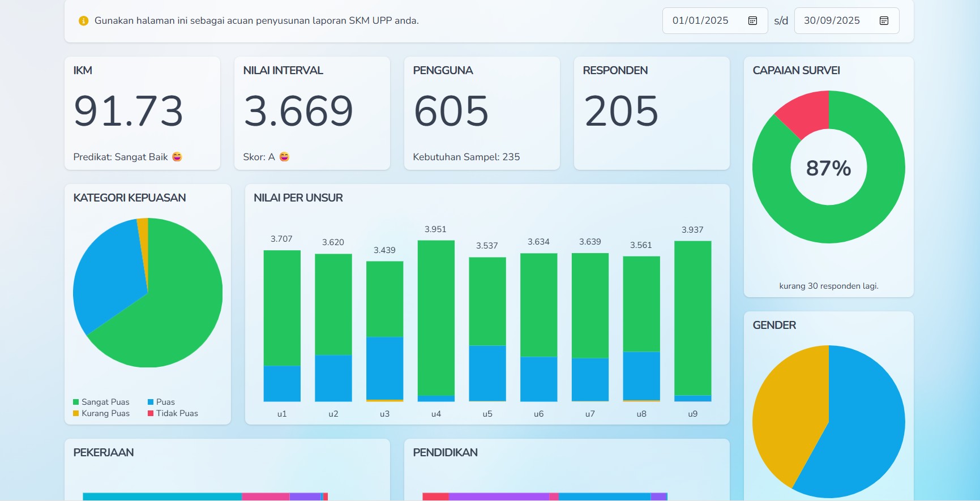
Task: Click the long purple segment of the Pendidikan bar
Action: [x=498, y=496]
